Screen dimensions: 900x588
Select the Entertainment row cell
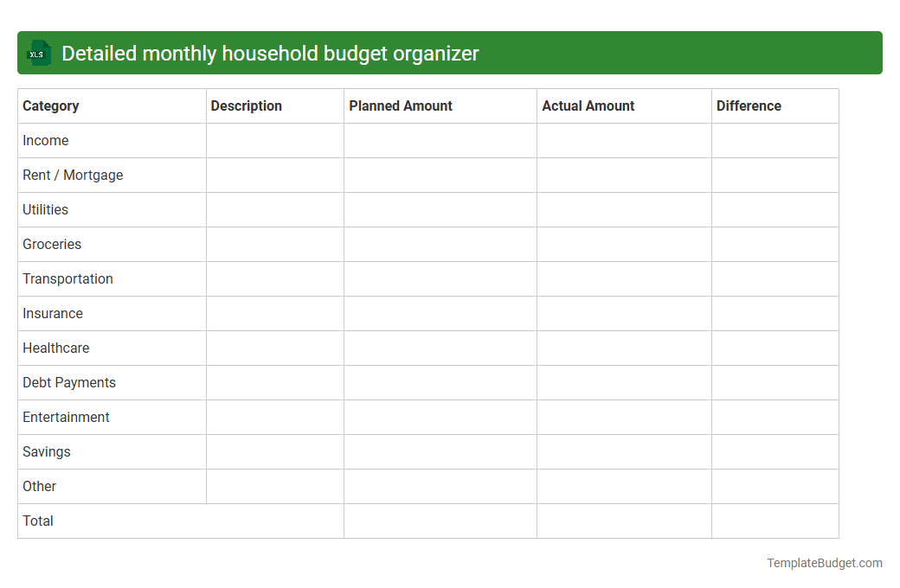click(x=66, y=417)
